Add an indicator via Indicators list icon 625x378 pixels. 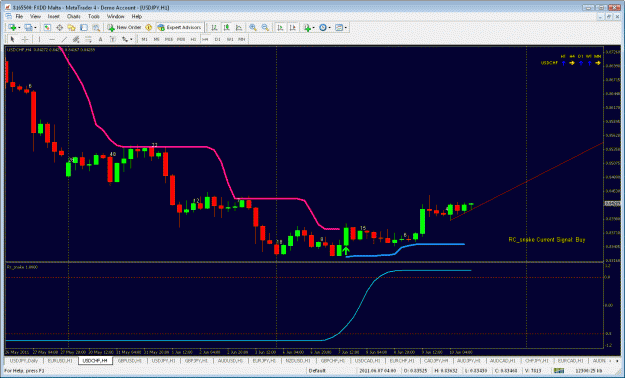(x=307, y=28)
